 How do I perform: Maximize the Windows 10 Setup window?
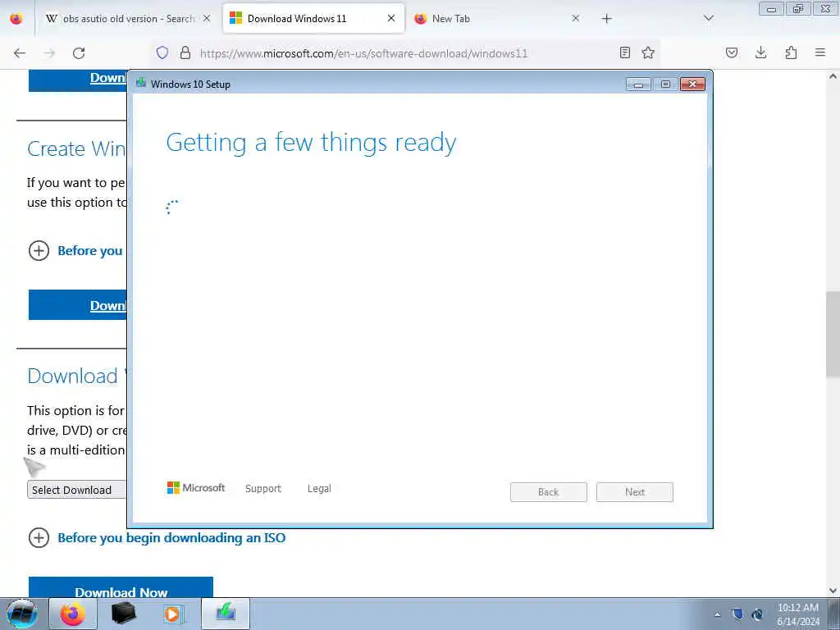[665, 84]
